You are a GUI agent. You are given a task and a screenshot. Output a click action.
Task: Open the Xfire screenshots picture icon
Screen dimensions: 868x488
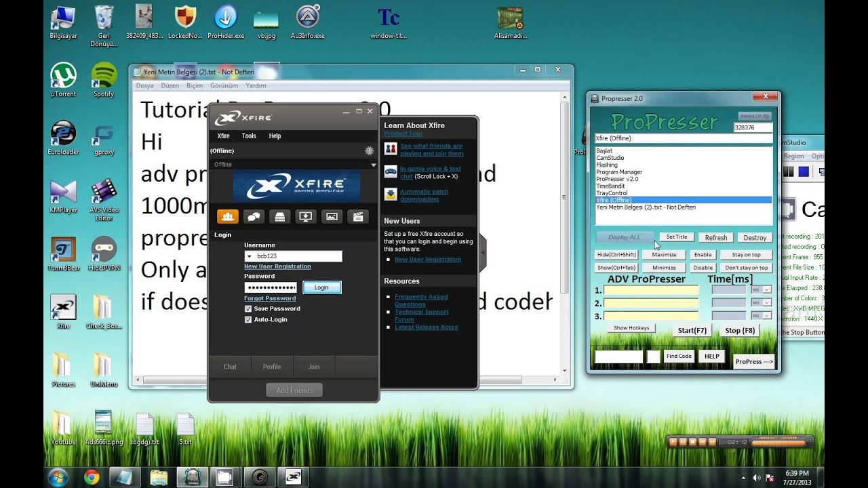[x=332, y=216]
